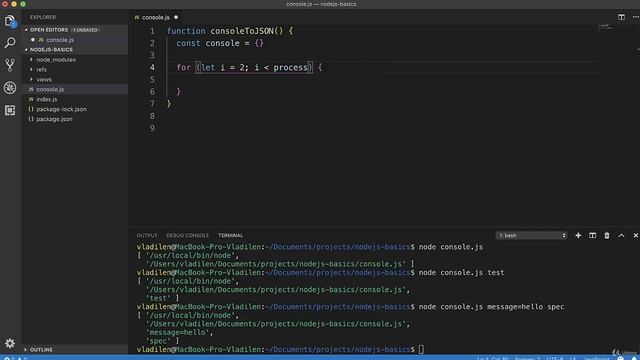
Task: Click the Split Editor icon
Action: click(621, 17)
